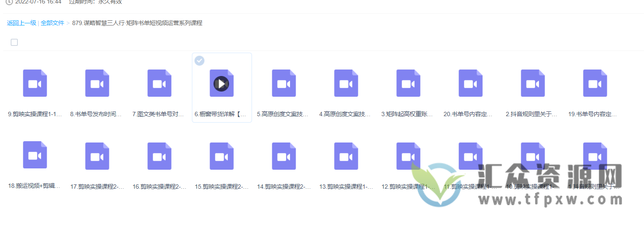644x228 pixels.
Task: Click the 过期时间：永久有效 text
Action: [96, 2]
